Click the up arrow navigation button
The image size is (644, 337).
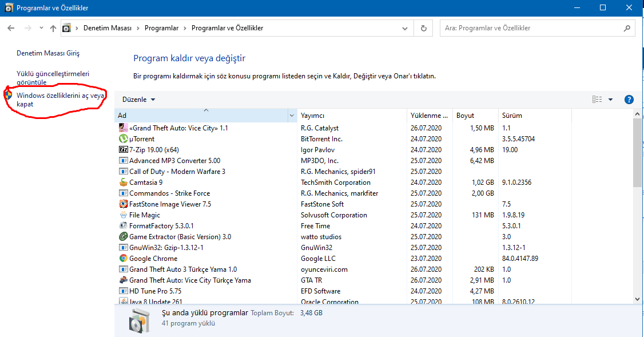(x=53, y=28)
